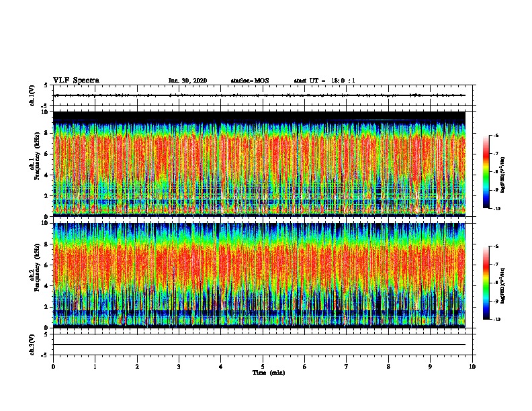Click time axis tick label "6"

[x=305, y=367]
